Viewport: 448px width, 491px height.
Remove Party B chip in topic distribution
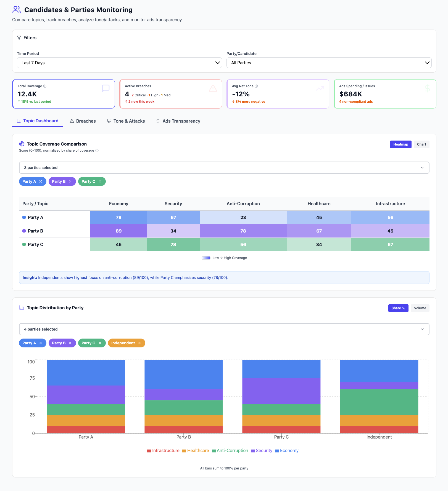[x=70, y=343]
